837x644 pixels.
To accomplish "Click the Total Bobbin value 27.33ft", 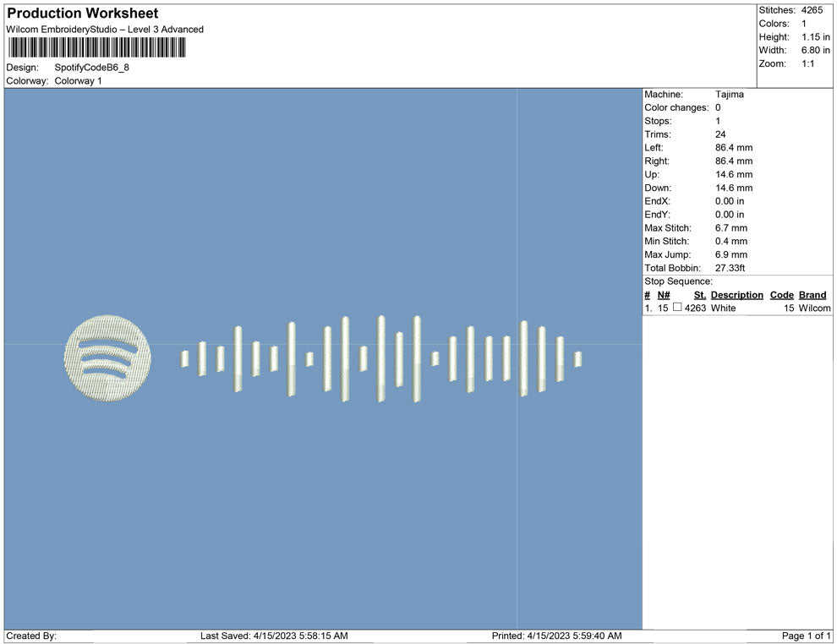I will click(x=730, y=268).
